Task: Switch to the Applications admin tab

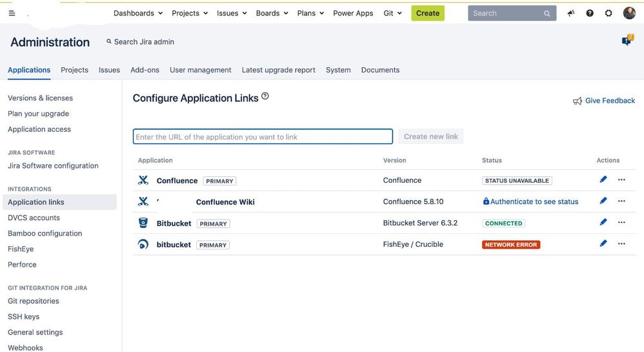Action: coord(29,70)
